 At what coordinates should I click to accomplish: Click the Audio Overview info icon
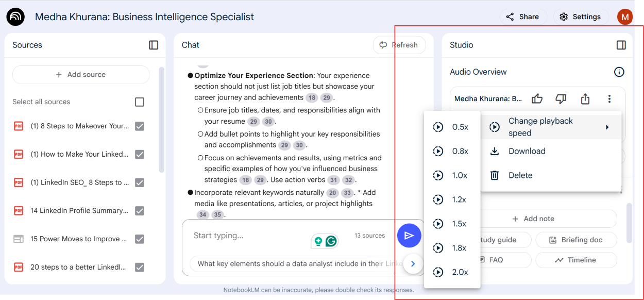pos(619,72)
